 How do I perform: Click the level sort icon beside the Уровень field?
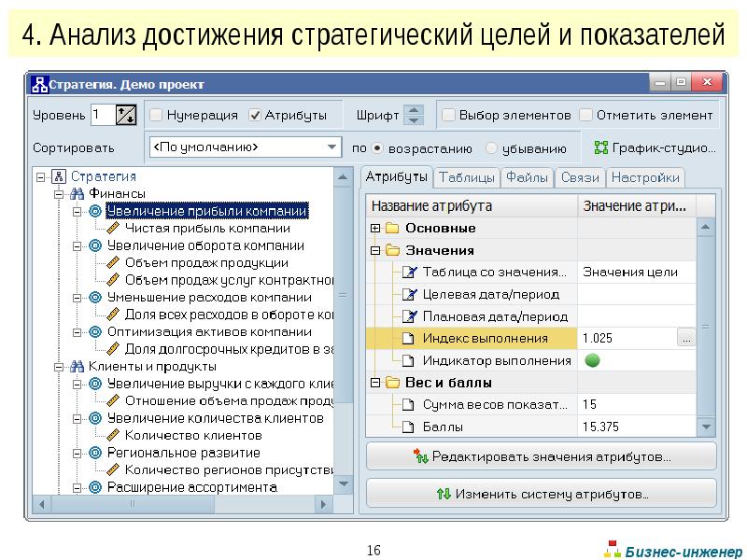pos(126,116)
